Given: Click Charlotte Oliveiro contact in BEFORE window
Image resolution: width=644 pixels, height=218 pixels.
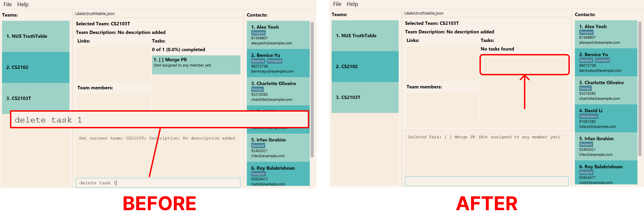Looking at the screenshot, I should pos(278,91).
